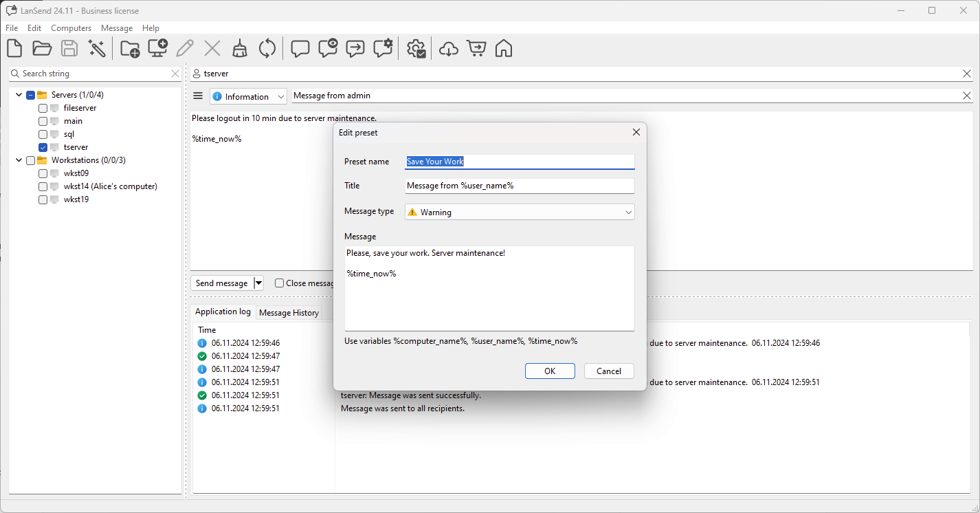The height and width of the screenshot is (513, 980).
Task: Click the circular refresh arrows icon
Action: [267, 49]
